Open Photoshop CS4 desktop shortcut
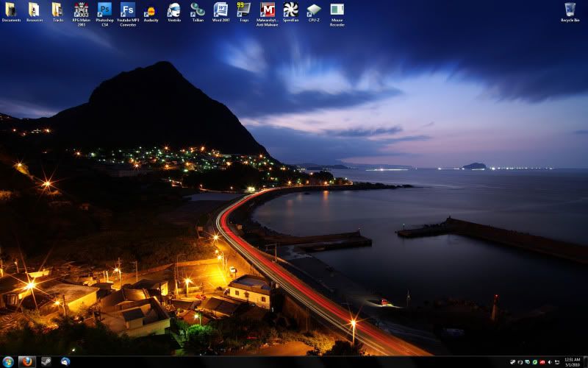 tap(104, 10)
